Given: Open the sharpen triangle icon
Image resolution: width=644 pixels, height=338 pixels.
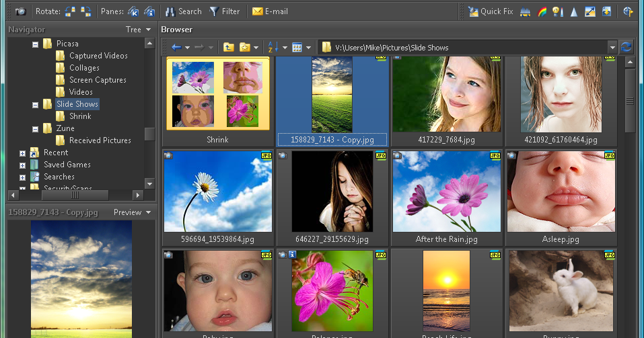Looking at the screenshot, I should pos(574,12).
